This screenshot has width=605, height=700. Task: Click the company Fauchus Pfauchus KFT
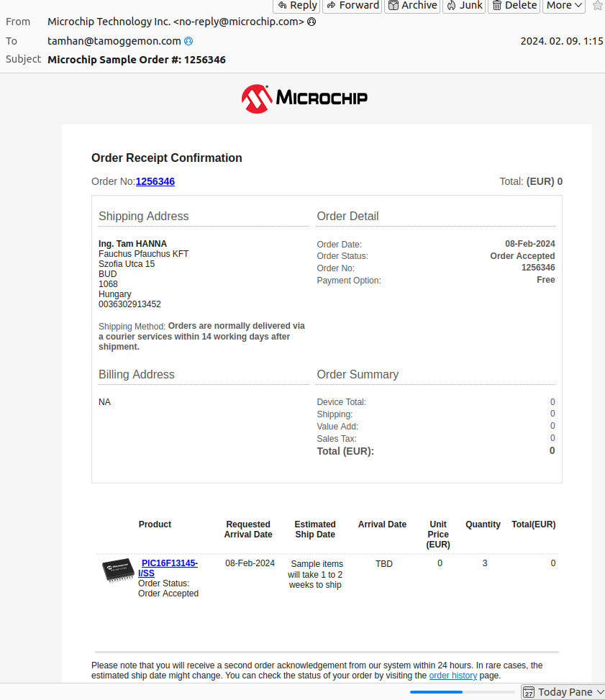[x=143, y=253]
